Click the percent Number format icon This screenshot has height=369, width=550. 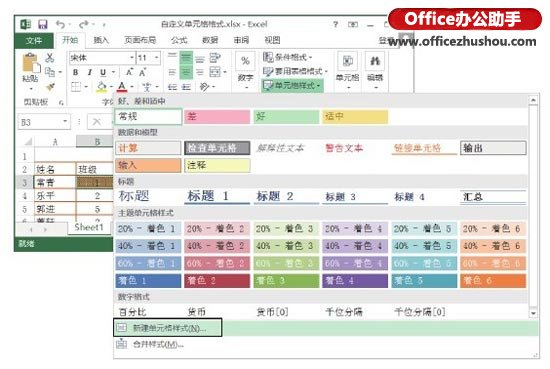pos(245,61)
